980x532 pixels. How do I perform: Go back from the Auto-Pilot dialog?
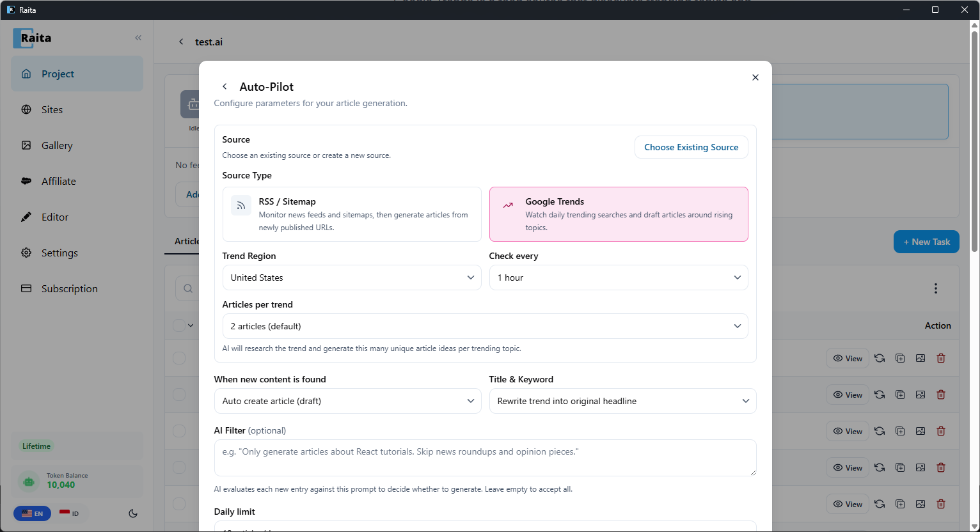pyautogui.click(x=225, y=86)
